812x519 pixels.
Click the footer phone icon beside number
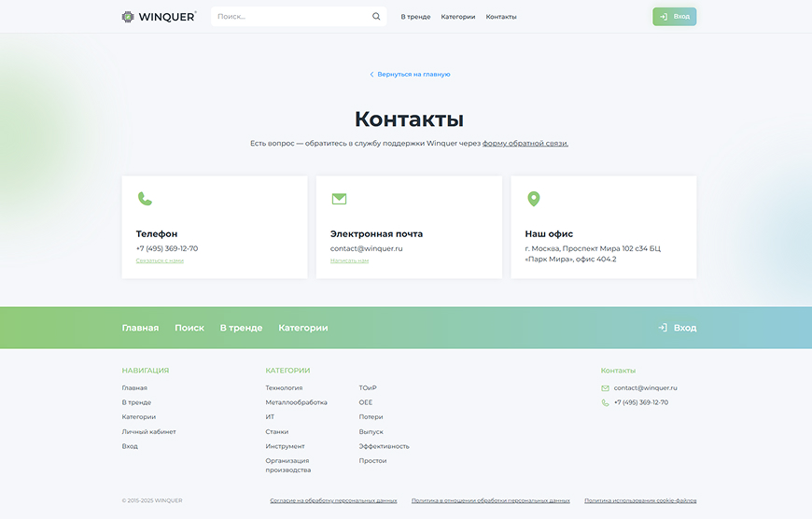(605, 403)
